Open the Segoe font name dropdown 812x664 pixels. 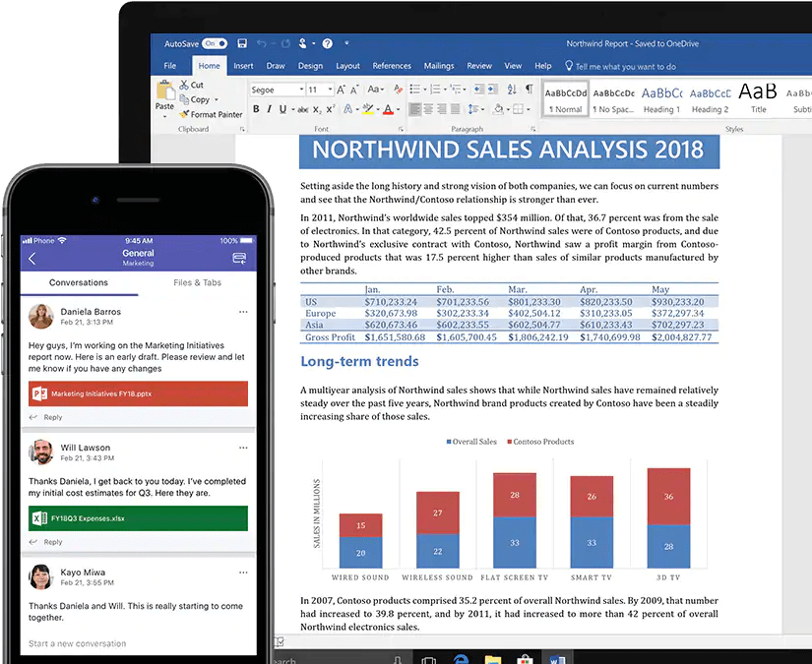(x=301, y=90)
